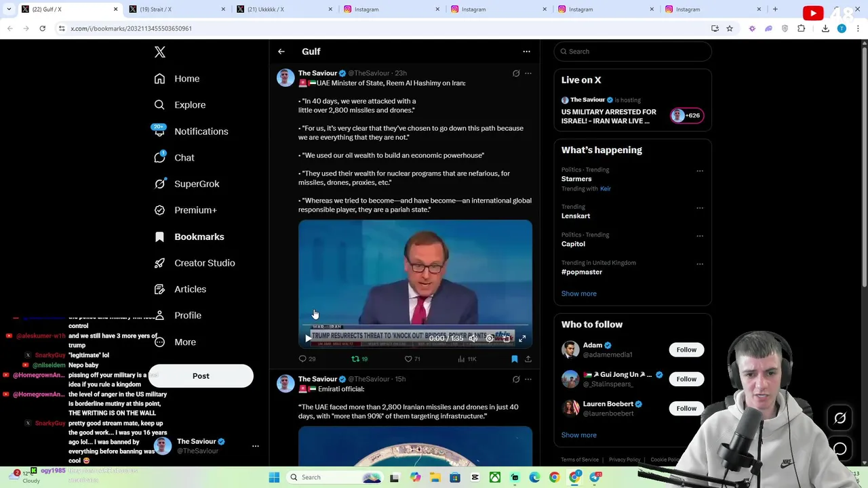
Task: Open the browser extensions puzzle icon
Action: tap(801, 28)
